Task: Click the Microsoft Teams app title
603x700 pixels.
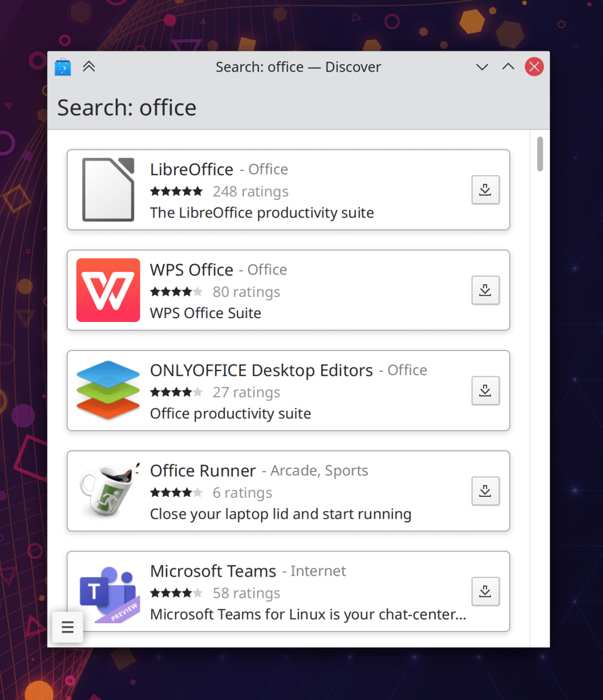Action: pyautogui.click(x=213, y=571)
